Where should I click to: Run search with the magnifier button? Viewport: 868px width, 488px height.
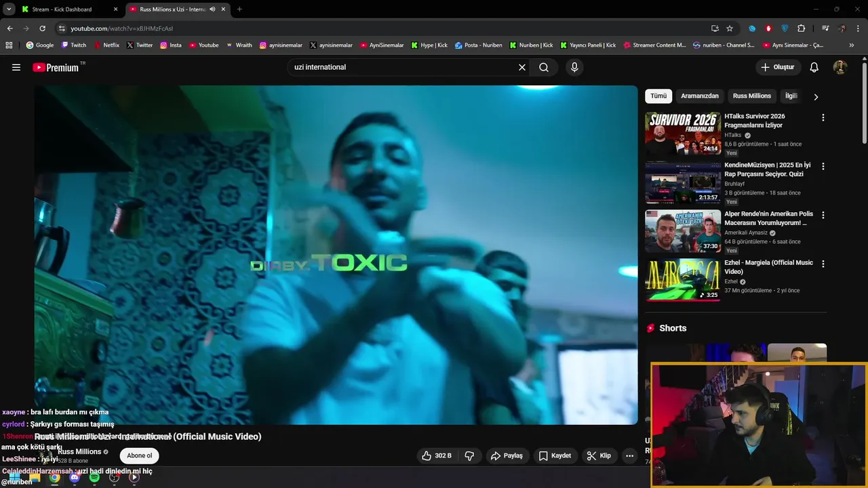click(x=544, y=67)
